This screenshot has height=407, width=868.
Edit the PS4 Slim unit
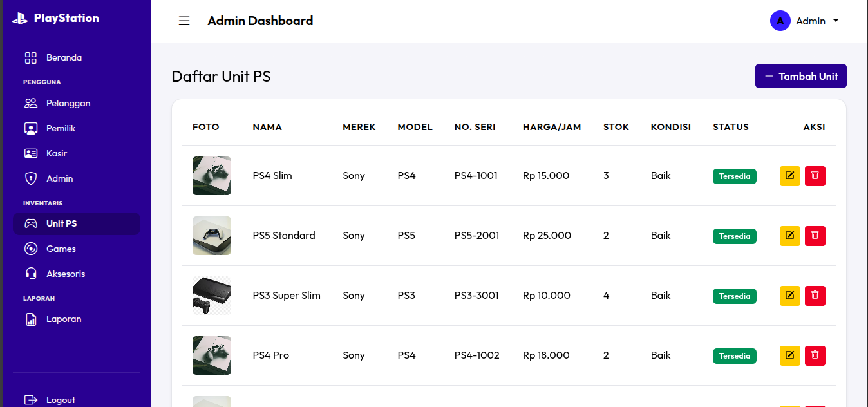click(x=790, y=176)
